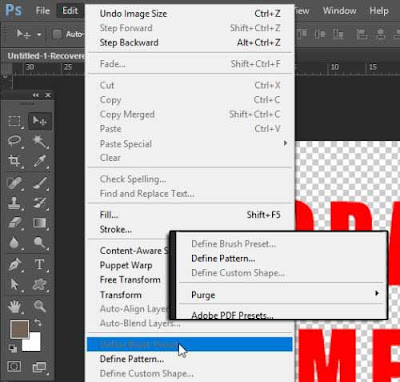Screen dimensions: 400x382
Task: Collapse tools panel with double-arrow
Action: coord(36,95)
